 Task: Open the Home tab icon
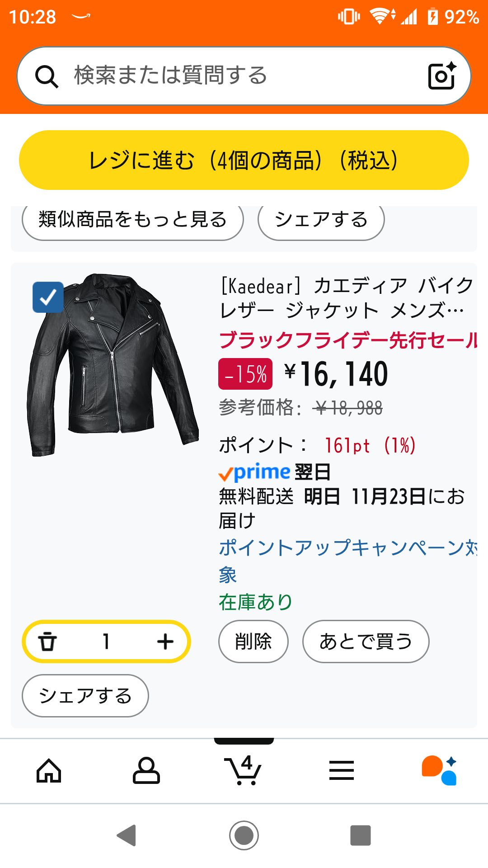click(x=49, y=770)
